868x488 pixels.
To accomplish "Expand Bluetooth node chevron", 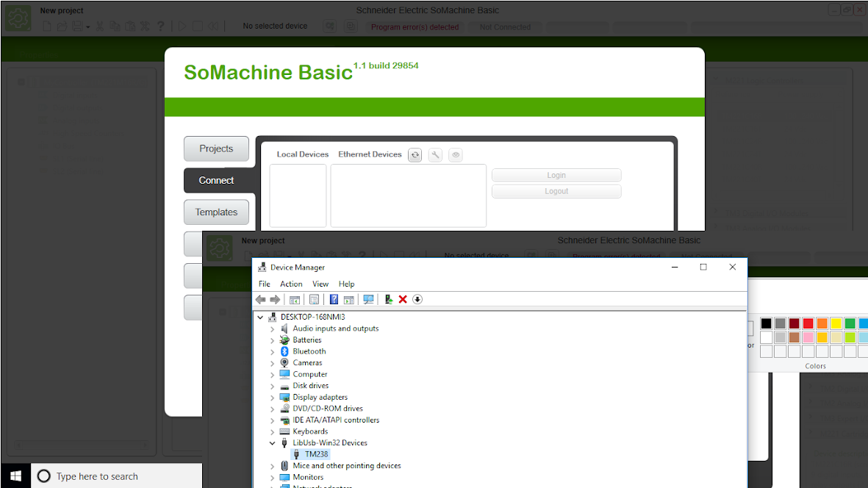I will [273, 351].
